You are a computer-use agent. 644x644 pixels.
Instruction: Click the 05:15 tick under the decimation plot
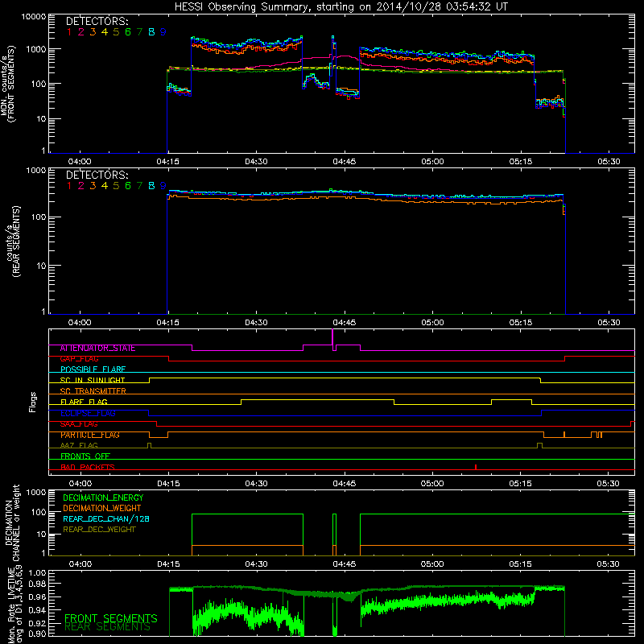(x=520, y=564)
